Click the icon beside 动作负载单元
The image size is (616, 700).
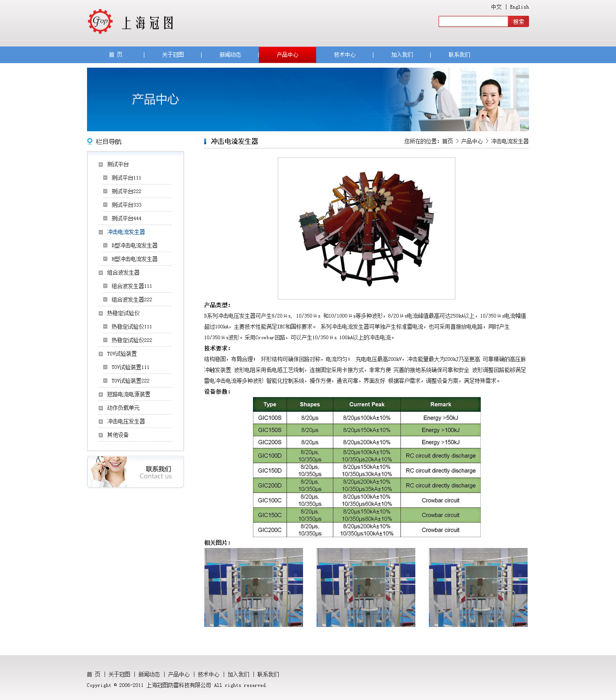(101, 408)
